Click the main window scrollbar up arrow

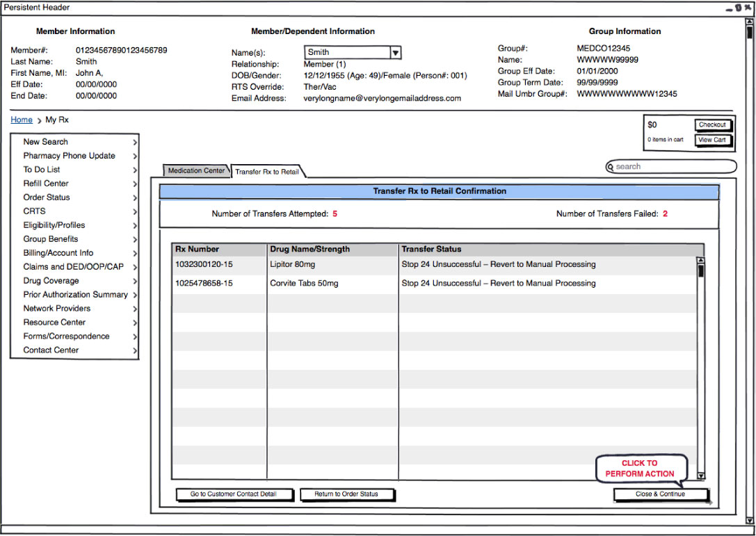pos(749,22)
